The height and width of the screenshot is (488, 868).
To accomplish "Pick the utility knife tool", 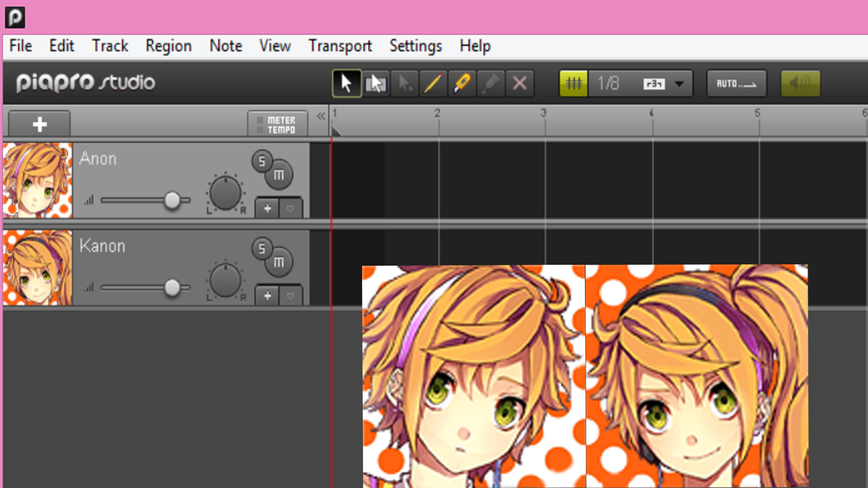I will 462,83.
